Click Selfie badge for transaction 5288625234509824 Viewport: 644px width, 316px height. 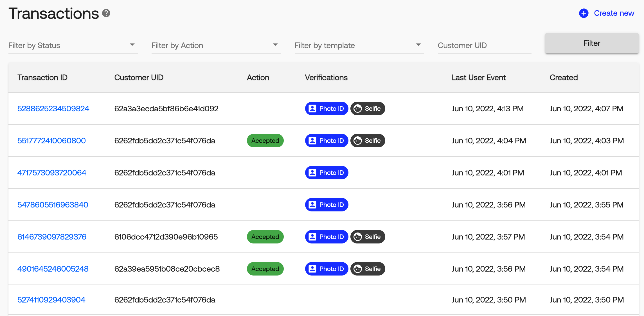(x=368, y=109)
